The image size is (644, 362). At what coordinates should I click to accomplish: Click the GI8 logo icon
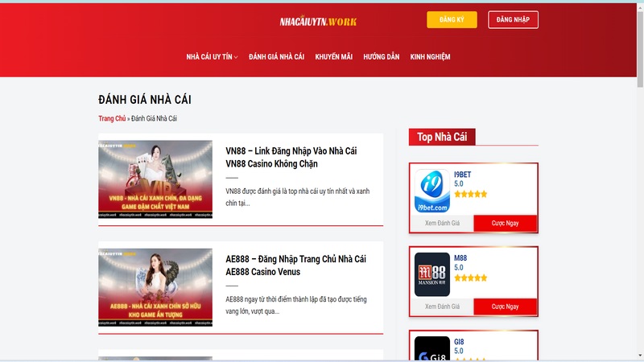pyautogui.click(x=432, y=349)
